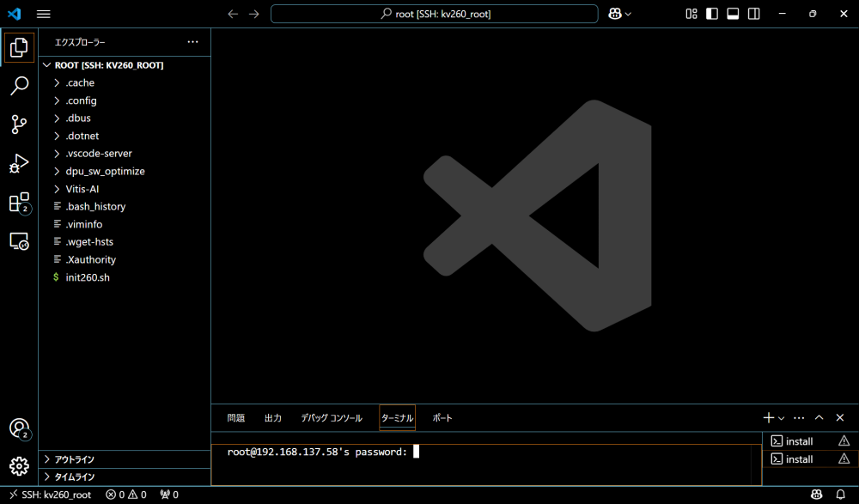
Task: Expand the .config folder
Action: coord(125,100)
